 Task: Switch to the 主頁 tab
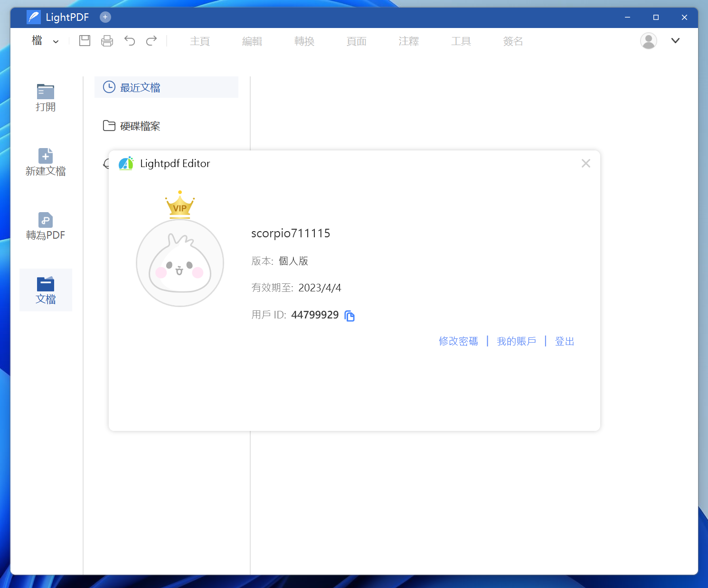click(200, 41)
